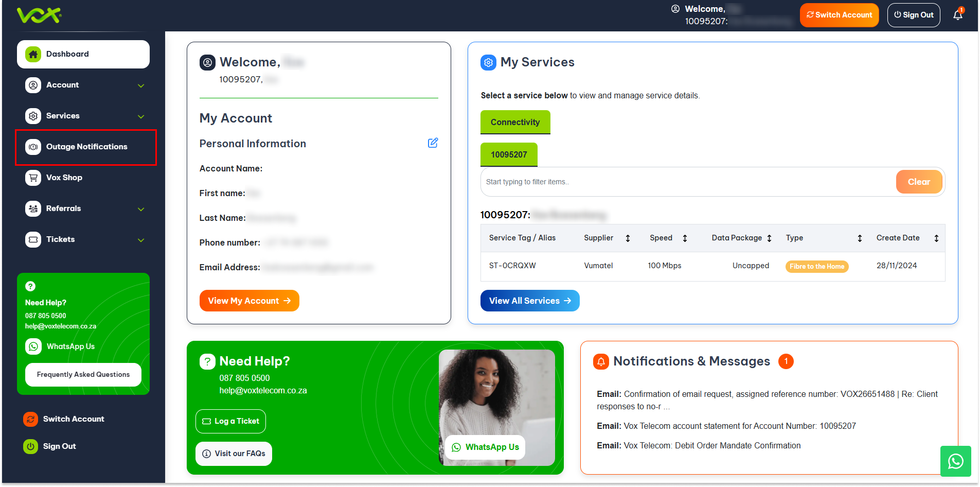
Task: Toggle sort order for Create Date
Action: pyautogui.click(x=936, y=238)
